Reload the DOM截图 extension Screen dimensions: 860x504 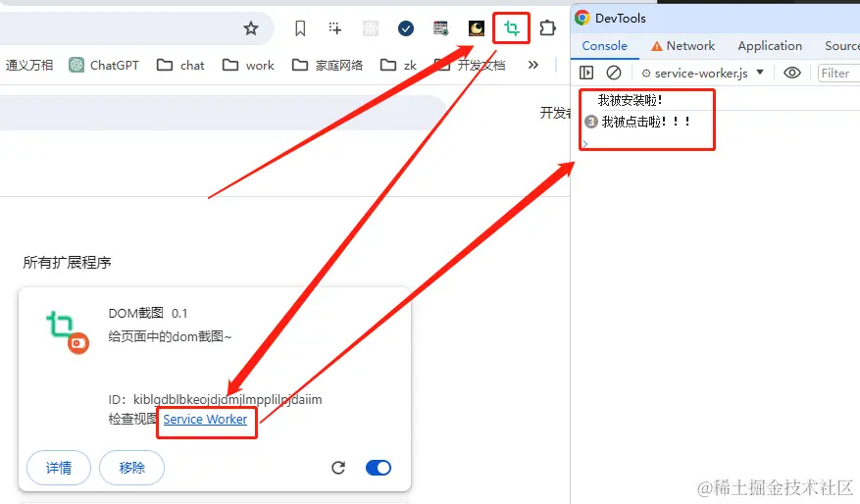(x=338, y=468)
